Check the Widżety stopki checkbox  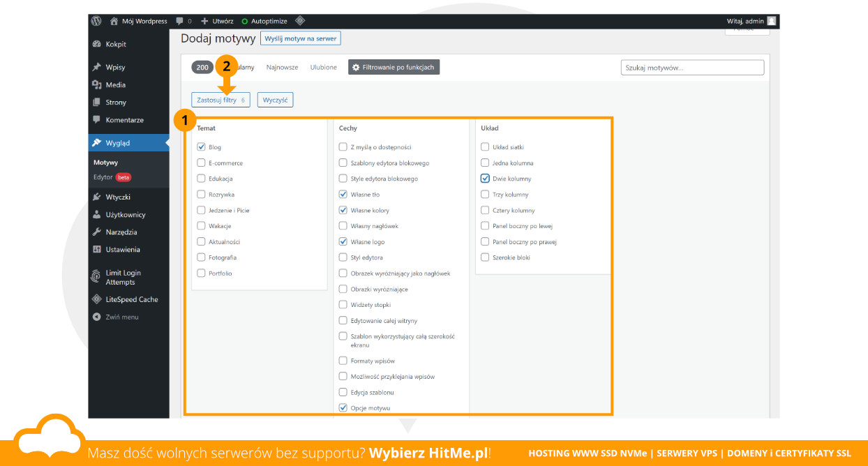coord(343,305)
